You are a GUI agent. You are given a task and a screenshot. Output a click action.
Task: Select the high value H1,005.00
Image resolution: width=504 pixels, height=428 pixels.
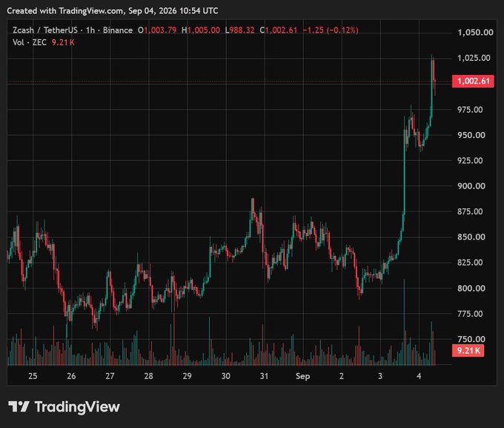click(201, 30)
